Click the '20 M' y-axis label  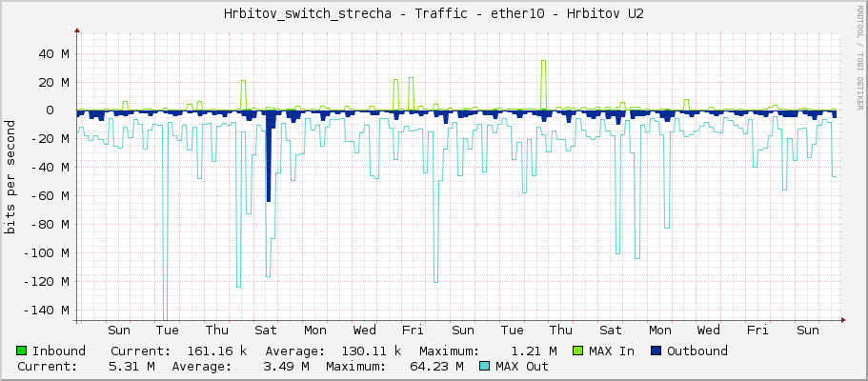tap(53, 83)
